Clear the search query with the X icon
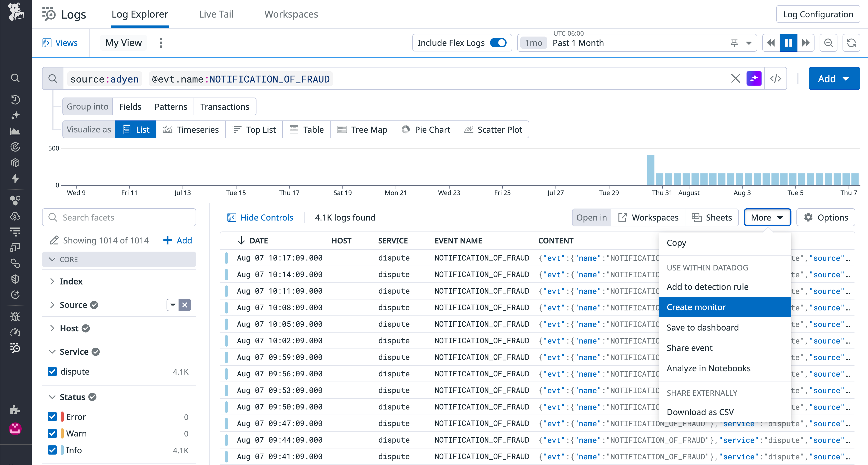Screen dimensions: 868x465 736,78
